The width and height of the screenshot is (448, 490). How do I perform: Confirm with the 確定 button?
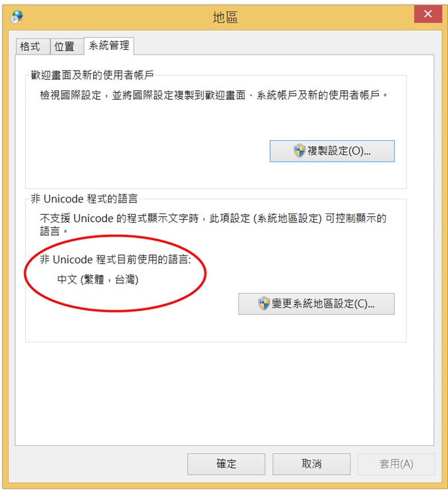point(227,464)
